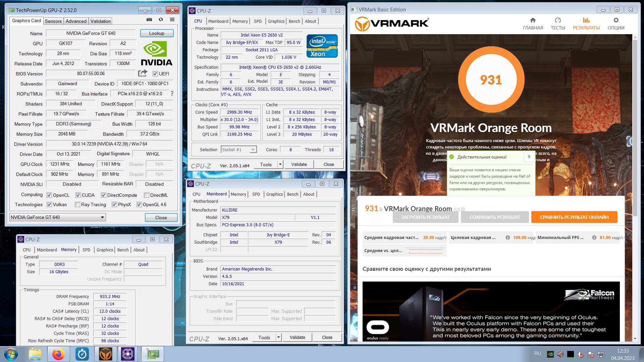The height and width of the screenshot is (362, 644).
Task: Toggle OpenGL 4.6 checkbox
Action: tap(139, 204)
